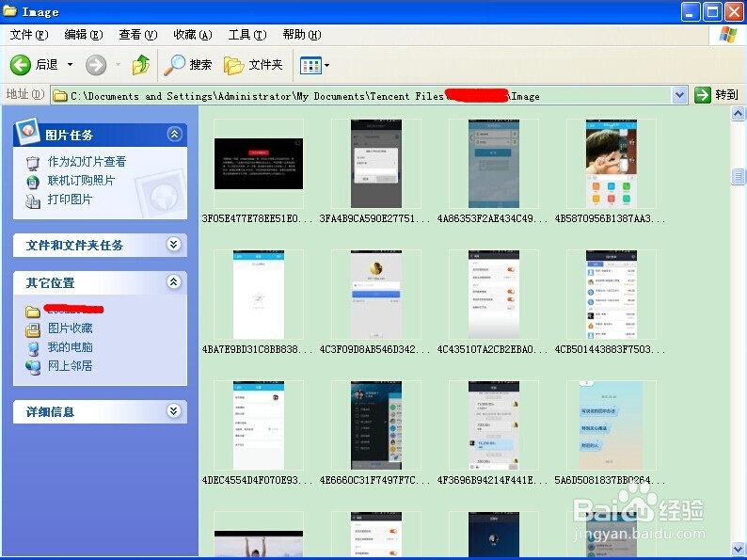Click the My Pictures folder icon
This screenshot has width=747, height=560.
(x=32, y=329)
